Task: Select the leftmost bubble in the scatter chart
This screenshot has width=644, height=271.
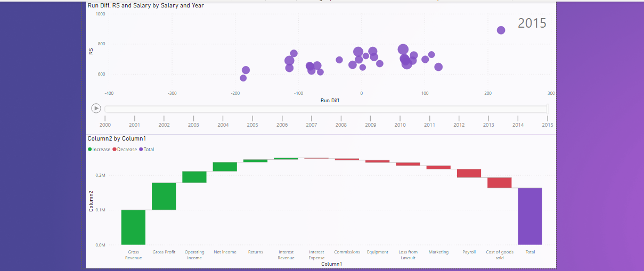Action: click(243, 78)
